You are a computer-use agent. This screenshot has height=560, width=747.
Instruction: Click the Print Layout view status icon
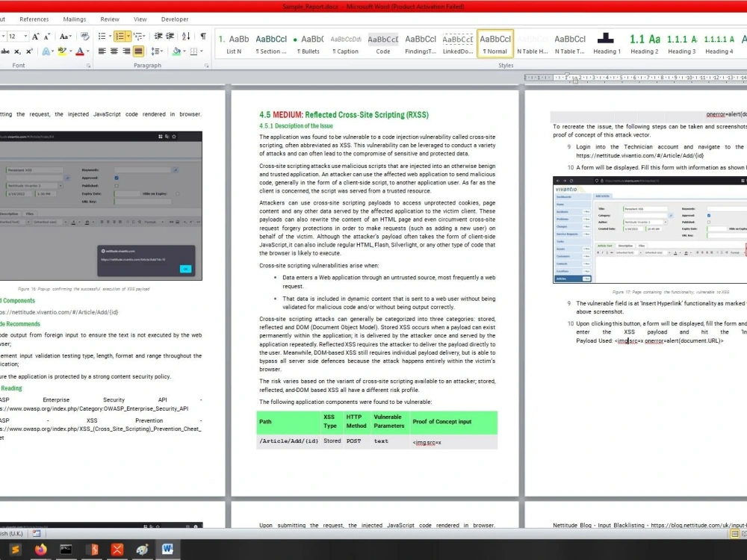[734, 534]
